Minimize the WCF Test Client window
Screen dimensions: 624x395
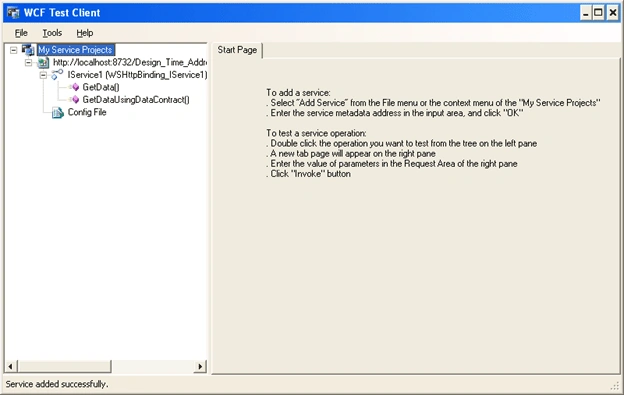pos(586,13)
